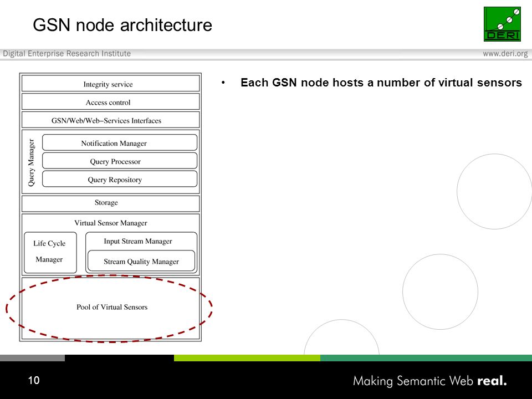532x399 pixels.
Task: Click the 'Query Processor' box
Action: click(x=120, y=161)
